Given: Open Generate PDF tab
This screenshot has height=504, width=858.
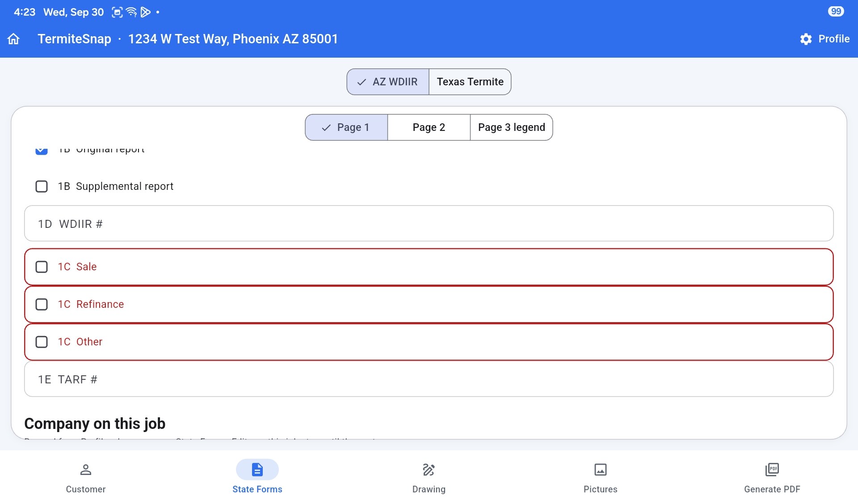Looking at the screenshot, I should click(x=772, y=477).
